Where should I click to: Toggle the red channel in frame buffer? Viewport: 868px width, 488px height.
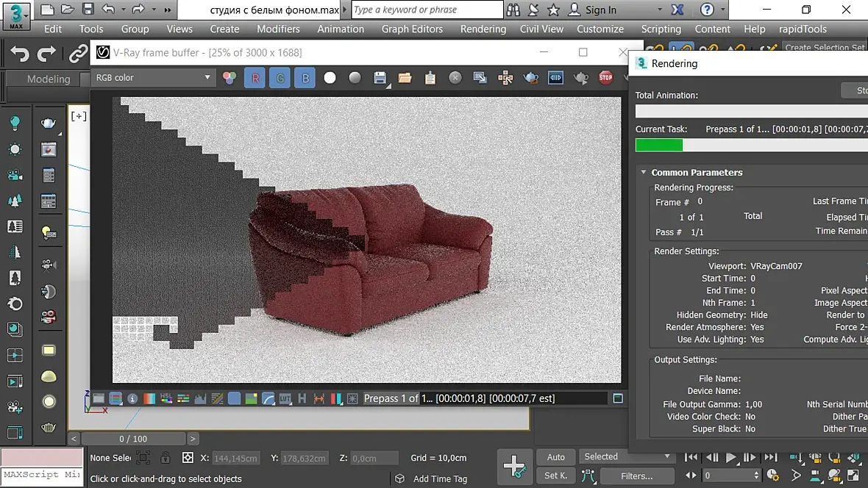click(x=255, y=78)
